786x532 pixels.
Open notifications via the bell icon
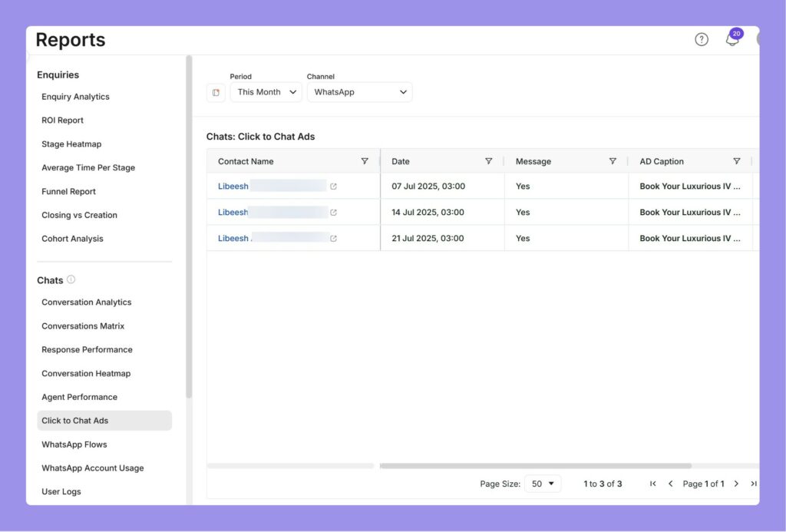[x=732, y=39]
